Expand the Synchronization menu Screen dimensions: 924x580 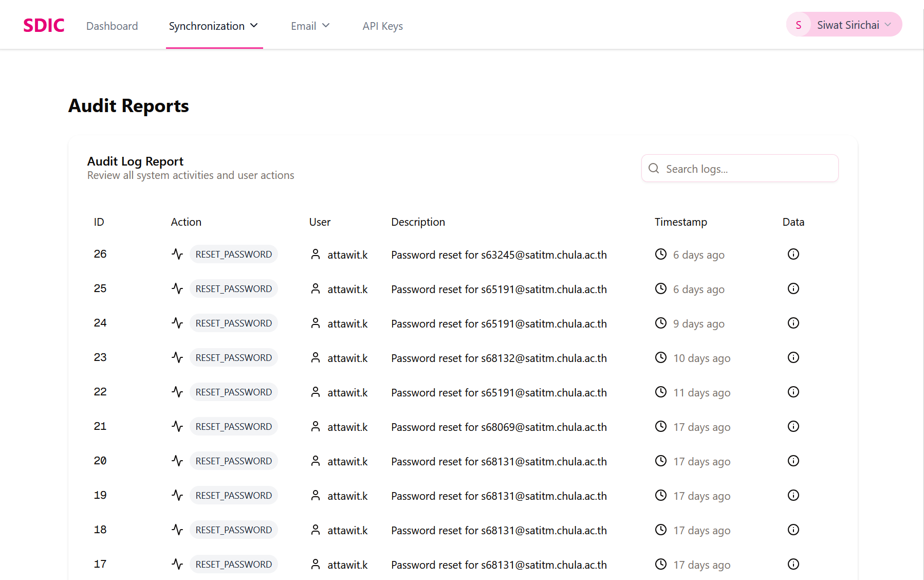tap(214, 26)
